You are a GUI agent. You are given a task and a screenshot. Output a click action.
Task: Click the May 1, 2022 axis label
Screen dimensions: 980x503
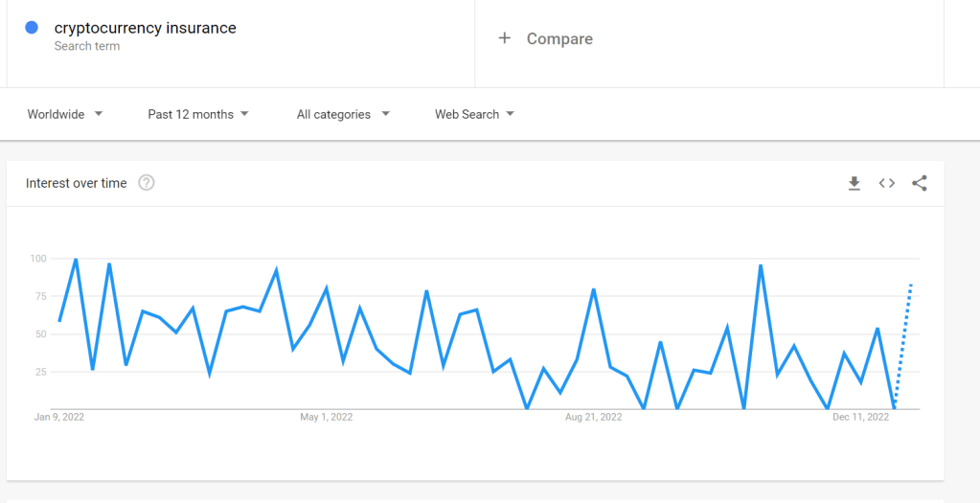pyautogui.click(x=327, y=418)
